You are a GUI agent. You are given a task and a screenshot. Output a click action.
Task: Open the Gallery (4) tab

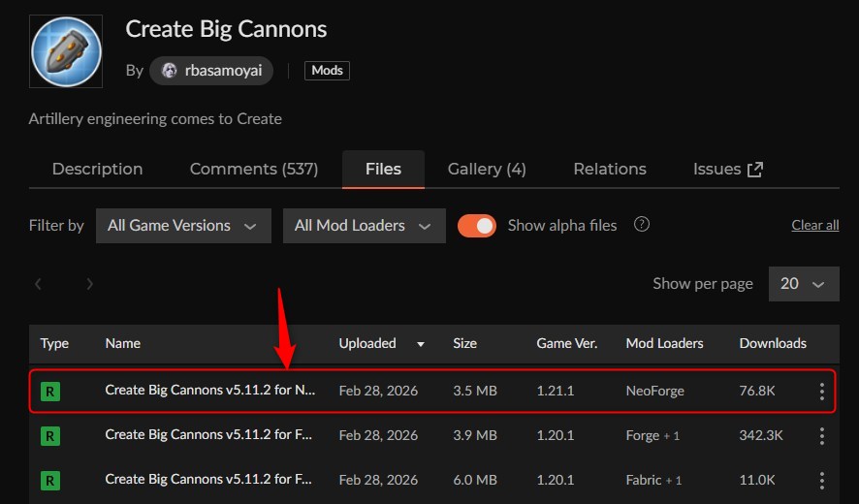pos(487,170)
